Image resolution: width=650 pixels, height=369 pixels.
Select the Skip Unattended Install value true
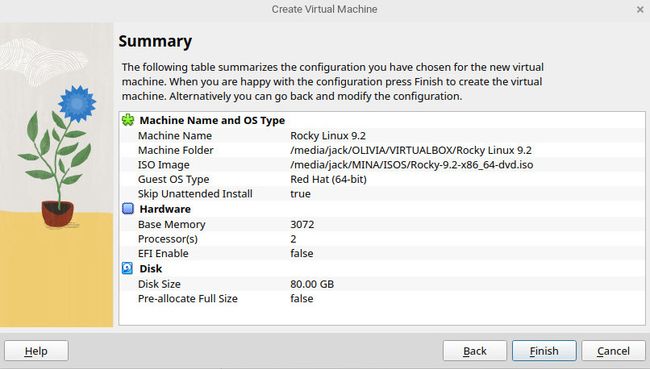point(300,194)
